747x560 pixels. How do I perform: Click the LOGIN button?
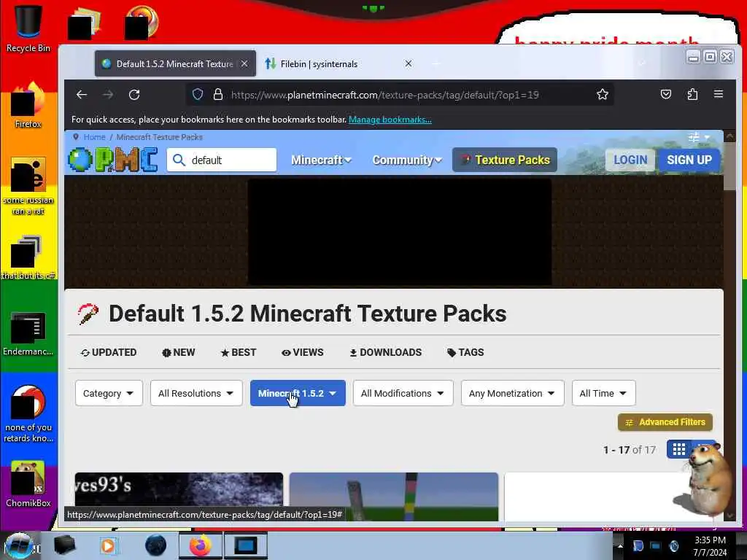point(630,160)
